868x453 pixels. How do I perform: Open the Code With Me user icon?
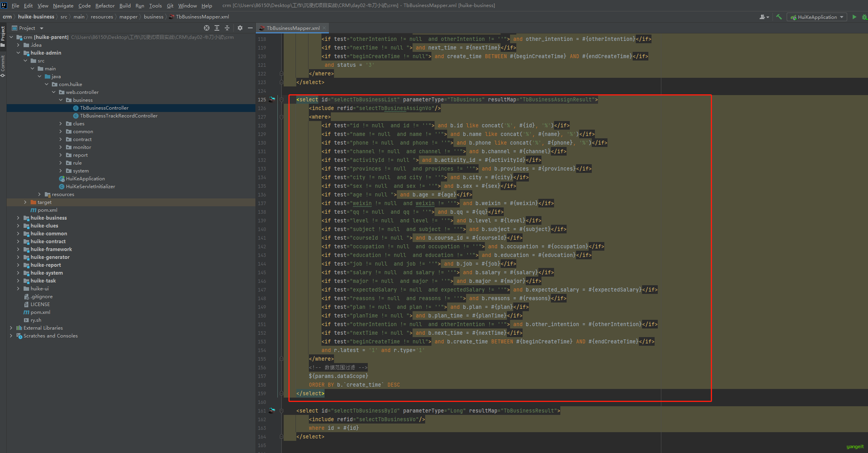[x=764, y=17]
